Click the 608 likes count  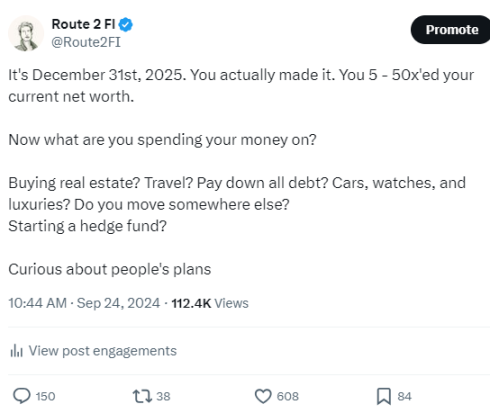(x=288, y=396)
